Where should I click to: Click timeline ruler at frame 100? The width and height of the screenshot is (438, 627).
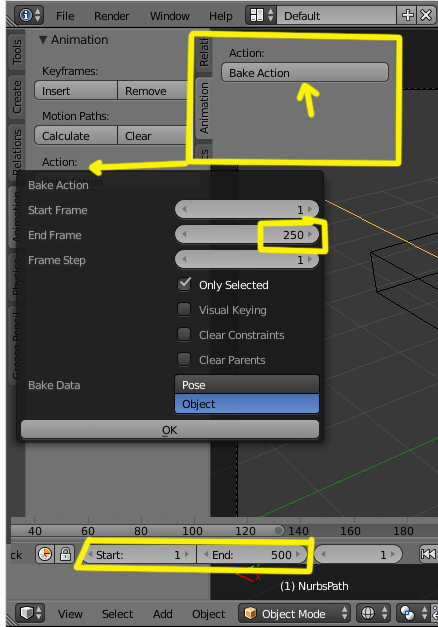coord(192,531)
